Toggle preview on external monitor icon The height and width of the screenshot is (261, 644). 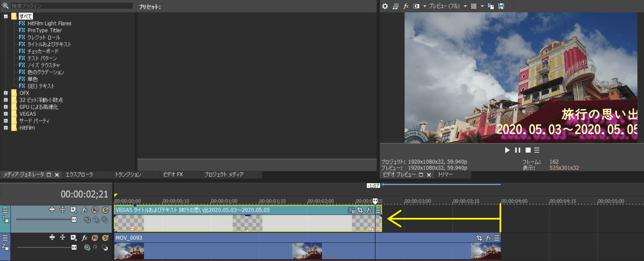(395, 6)
